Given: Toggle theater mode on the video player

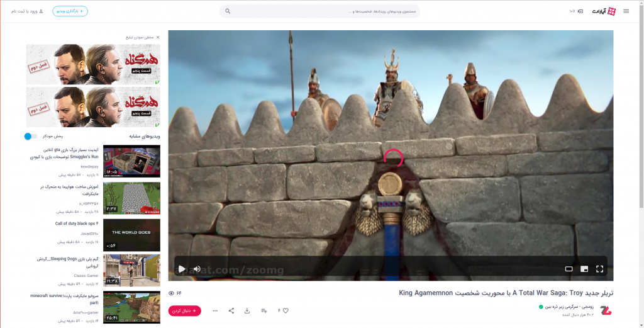Looking at the screenshot, I should [x=569, y=269].
